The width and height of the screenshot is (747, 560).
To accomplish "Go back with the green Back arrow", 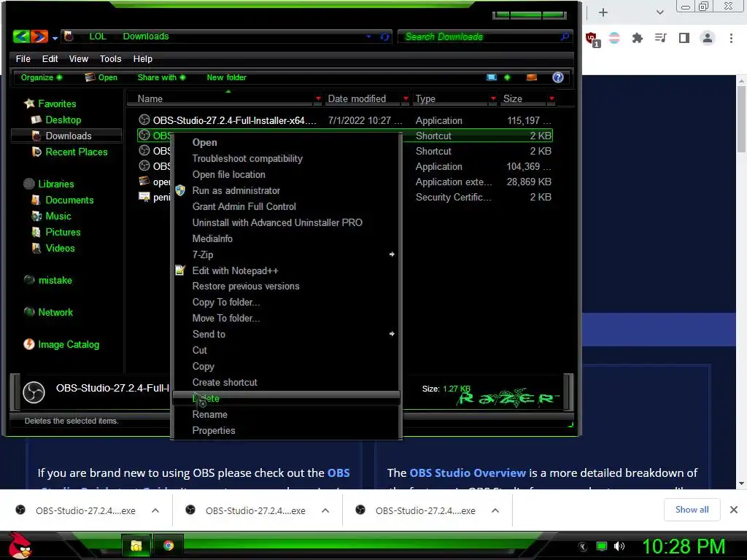I will [21, 36].
